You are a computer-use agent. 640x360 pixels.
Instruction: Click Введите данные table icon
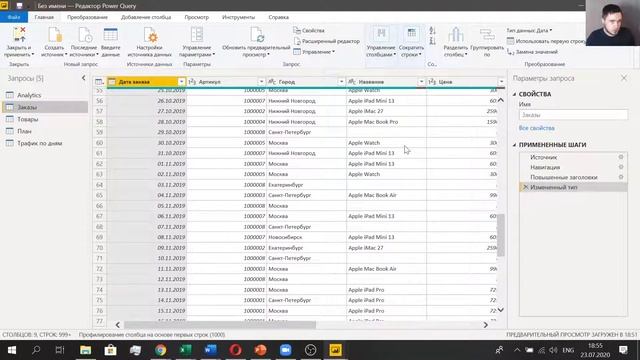[111, 35]
